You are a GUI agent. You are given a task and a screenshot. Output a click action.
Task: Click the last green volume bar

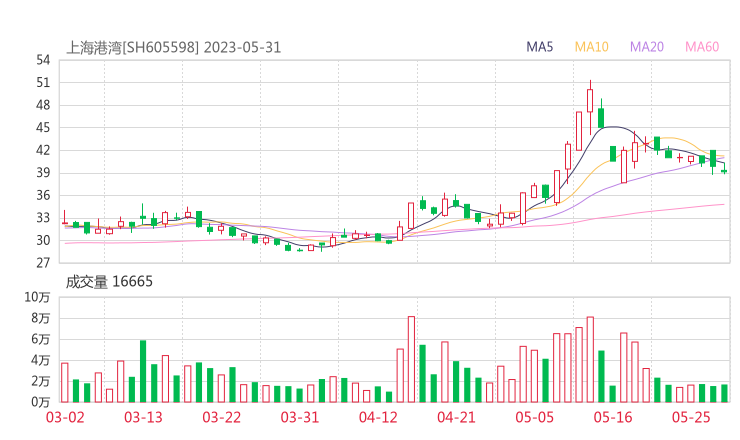[x=724, y=394]
